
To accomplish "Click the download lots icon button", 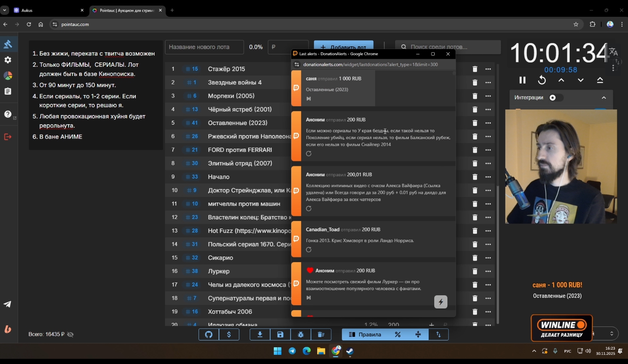I will point(260,334).
